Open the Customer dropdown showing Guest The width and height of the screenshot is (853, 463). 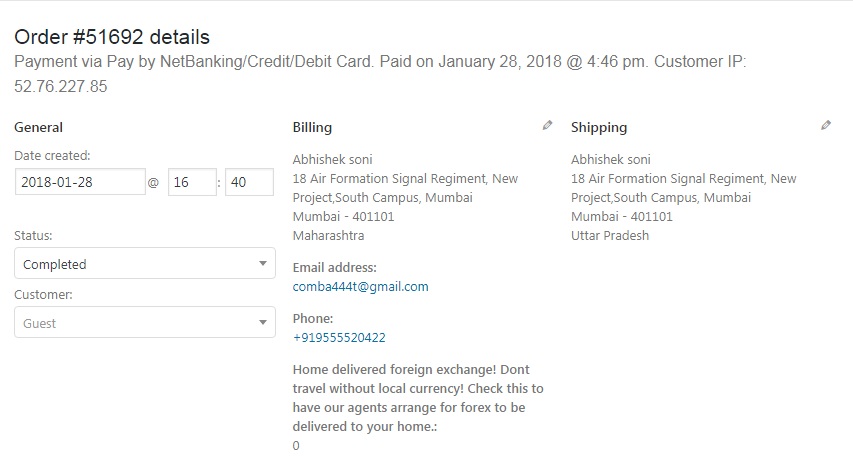145,322
